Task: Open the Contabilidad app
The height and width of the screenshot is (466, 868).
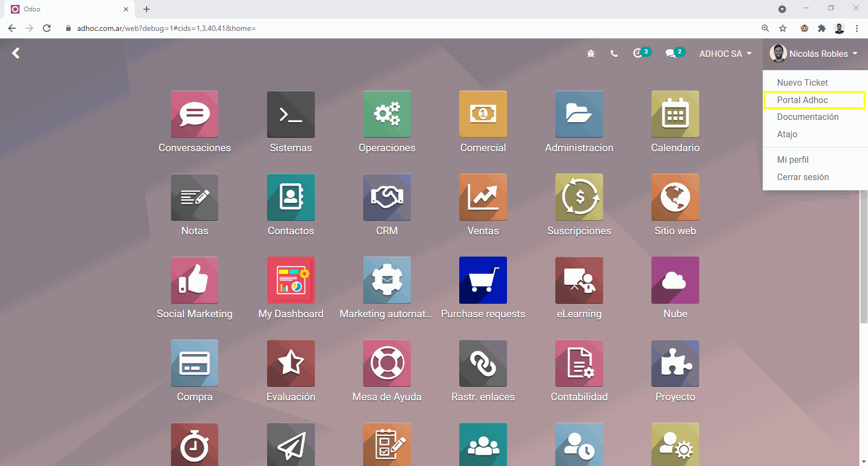Action: tap(579, 363)
